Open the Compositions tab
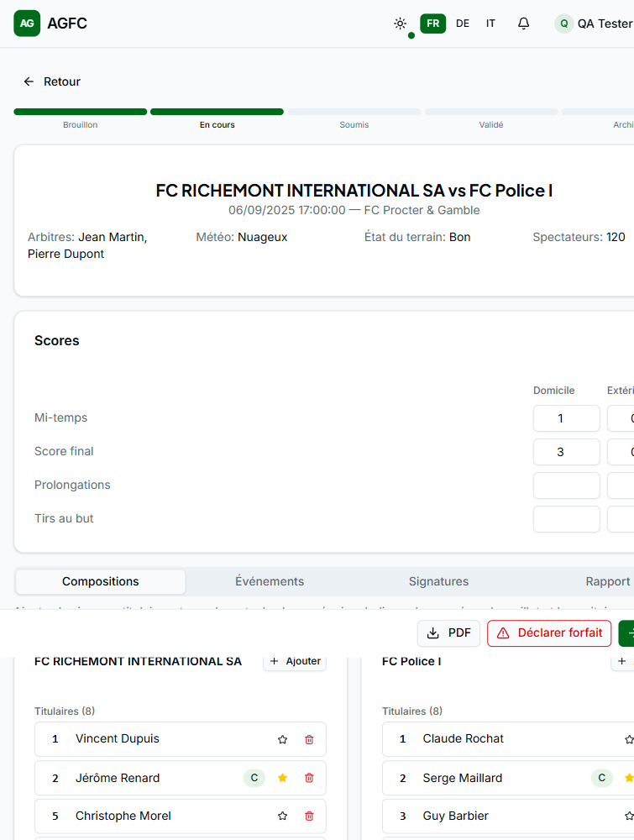The image size is (634, 840). coord(101,581)
